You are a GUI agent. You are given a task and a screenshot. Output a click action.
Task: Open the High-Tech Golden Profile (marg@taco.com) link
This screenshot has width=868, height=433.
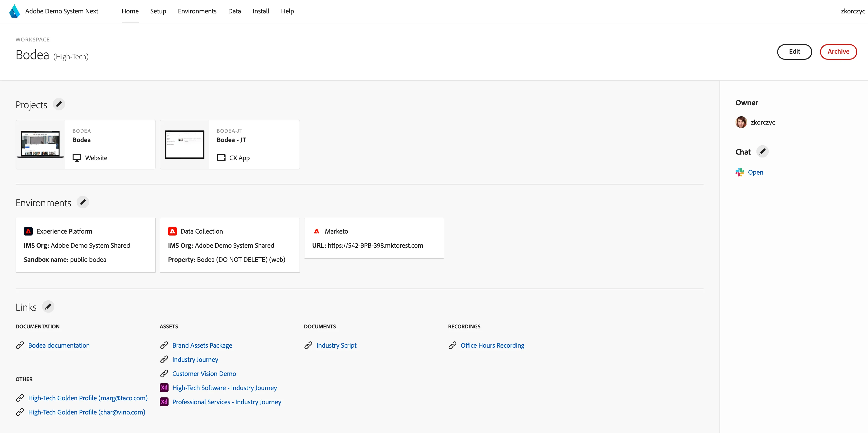click(x=88, y=398)
